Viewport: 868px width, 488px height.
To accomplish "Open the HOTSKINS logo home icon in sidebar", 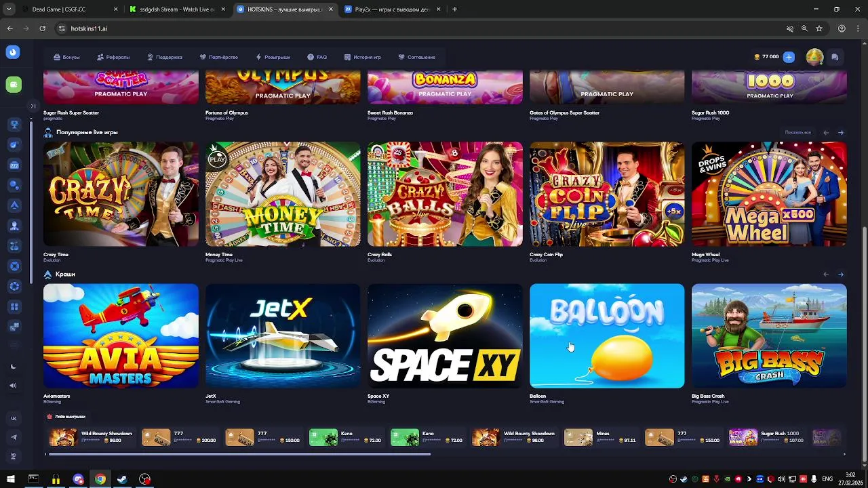I will click(13, 52).
